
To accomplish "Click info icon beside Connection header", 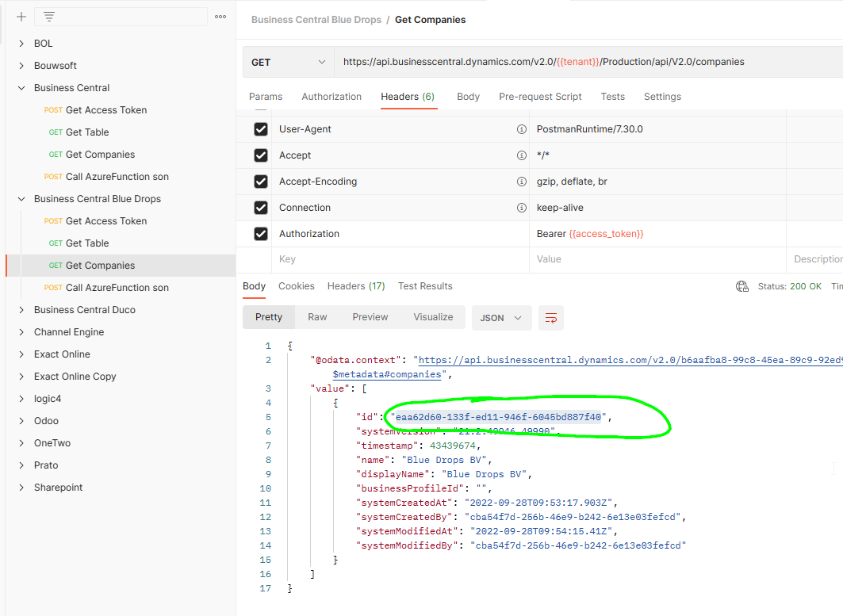I will (522, 208).
